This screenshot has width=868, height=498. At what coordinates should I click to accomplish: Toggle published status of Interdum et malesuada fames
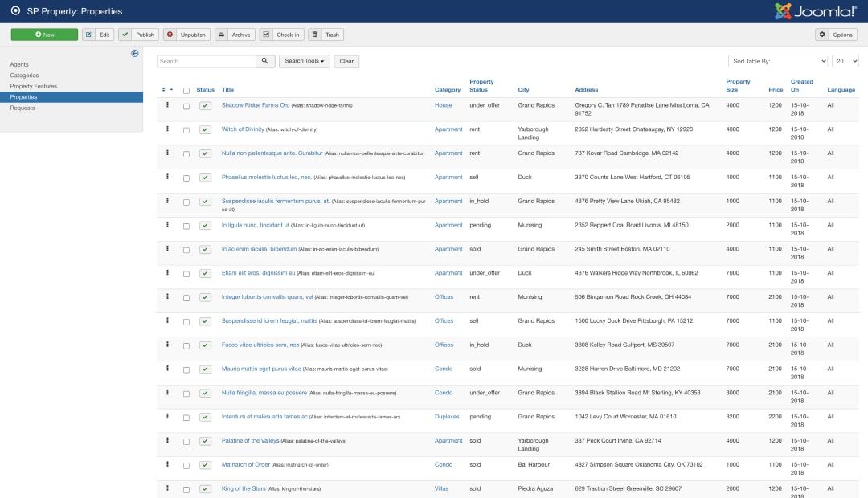point(206,417)
